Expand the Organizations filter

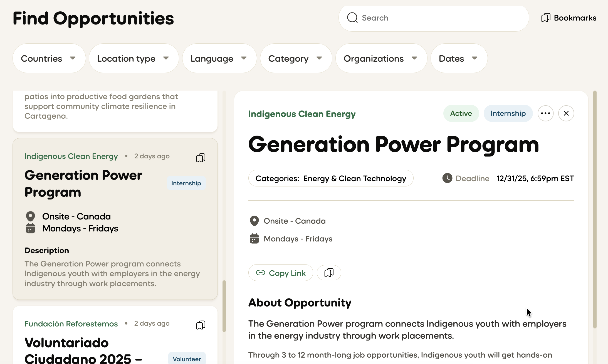[x=381, y=58]
